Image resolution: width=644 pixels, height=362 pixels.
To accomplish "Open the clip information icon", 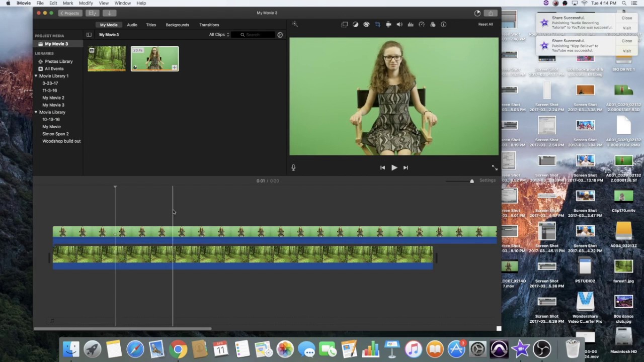I will tap(444, 24).
